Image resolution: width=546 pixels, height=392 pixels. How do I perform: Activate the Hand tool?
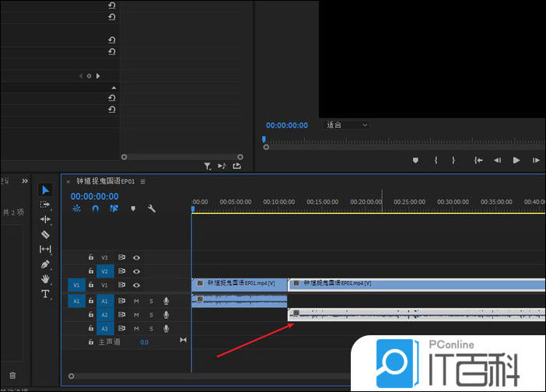[x=45, y=278]
